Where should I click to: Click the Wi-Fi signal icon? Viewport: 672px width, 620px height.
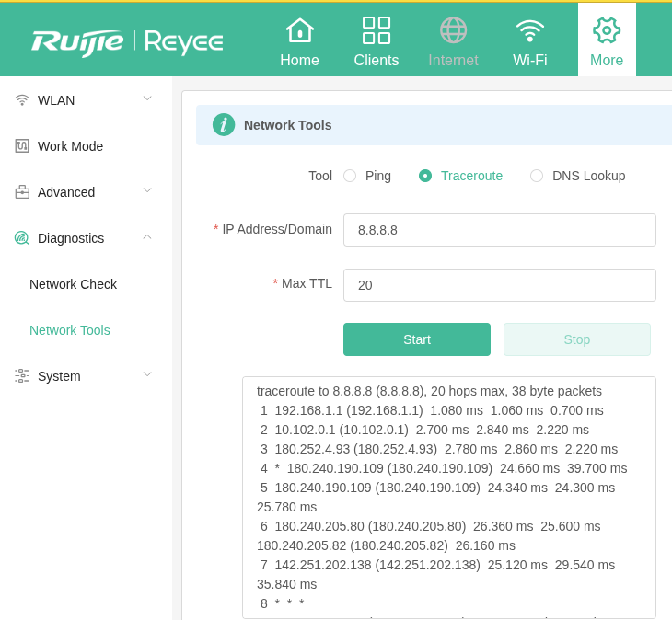[x=530, y=31]
